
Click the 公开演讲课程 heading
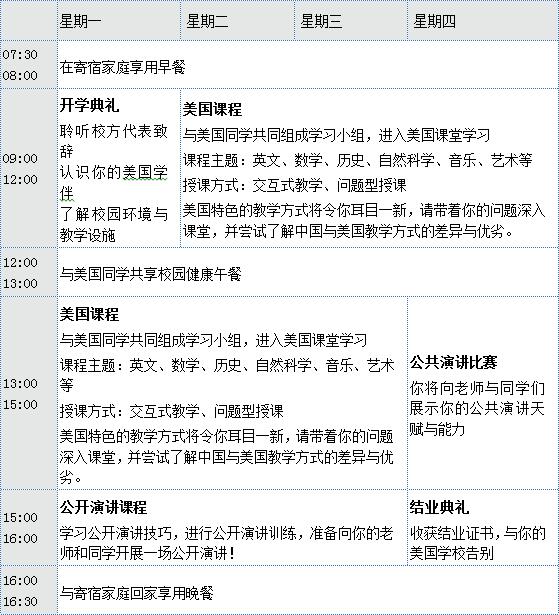pyautogui.click(x=103, y=507)
